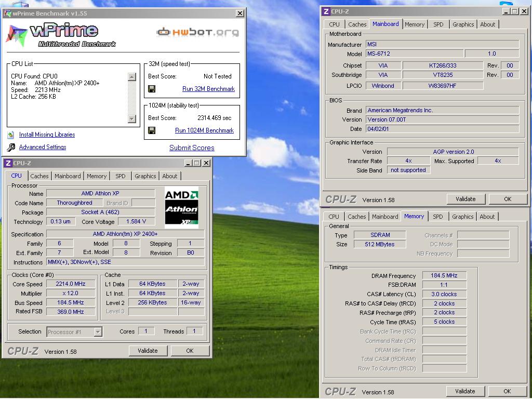The image size is (532, 399).
Task: Click the wPrime Benchmark title bar icon
Action: [8, 14]
